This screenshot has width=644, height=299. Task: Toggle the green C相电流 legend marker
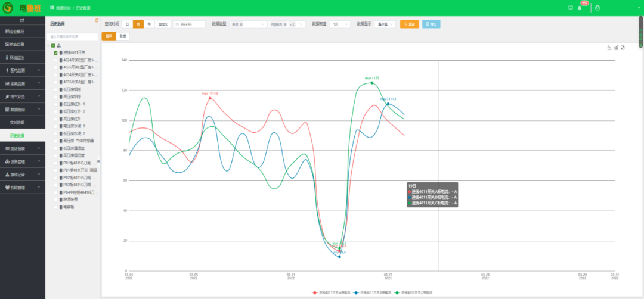click(397, 292)
